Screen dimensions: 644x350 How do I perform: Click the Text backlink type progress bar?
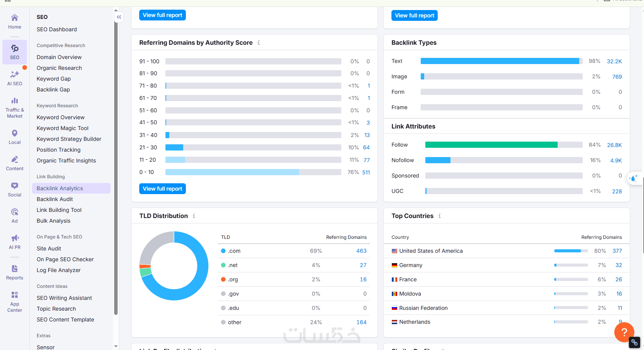[501, 61]
